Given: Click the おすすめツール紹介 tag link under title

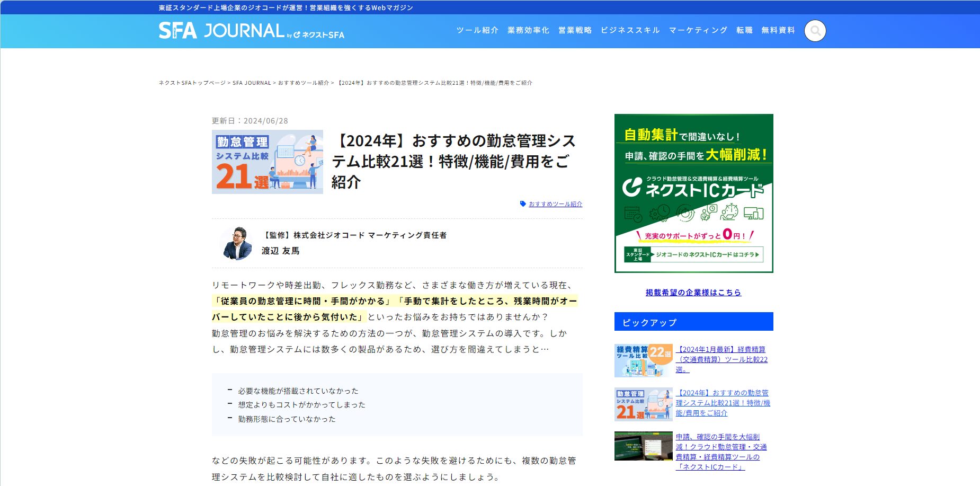Looking at the screenshot, I should click(555, 204).
